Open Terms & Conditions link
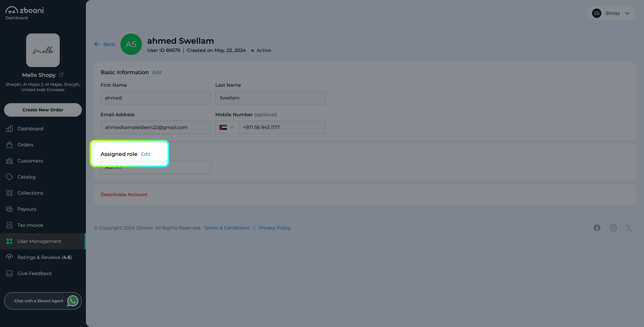 (227, 228)
